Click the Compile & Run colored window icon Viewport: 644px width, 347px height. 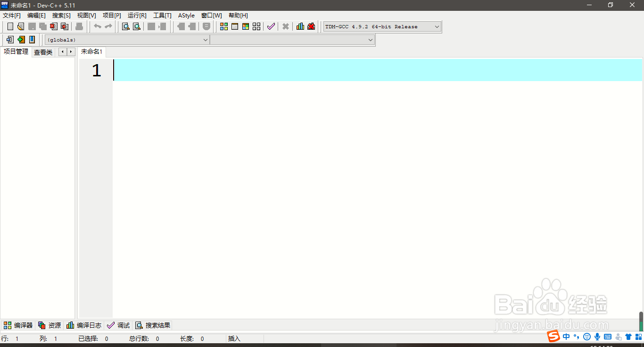[x=246, y=26]
